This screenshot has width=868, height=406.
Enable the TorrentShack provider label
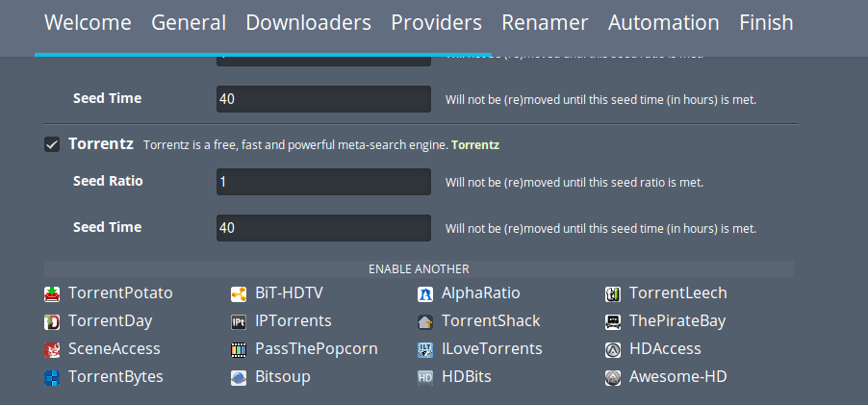[491, 320]
